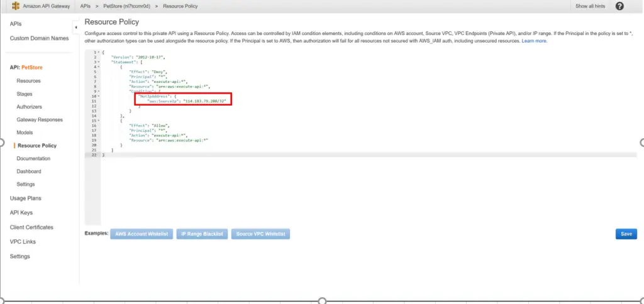
Task: Open Documentation in the sidebar
Action: click(33, 158)
